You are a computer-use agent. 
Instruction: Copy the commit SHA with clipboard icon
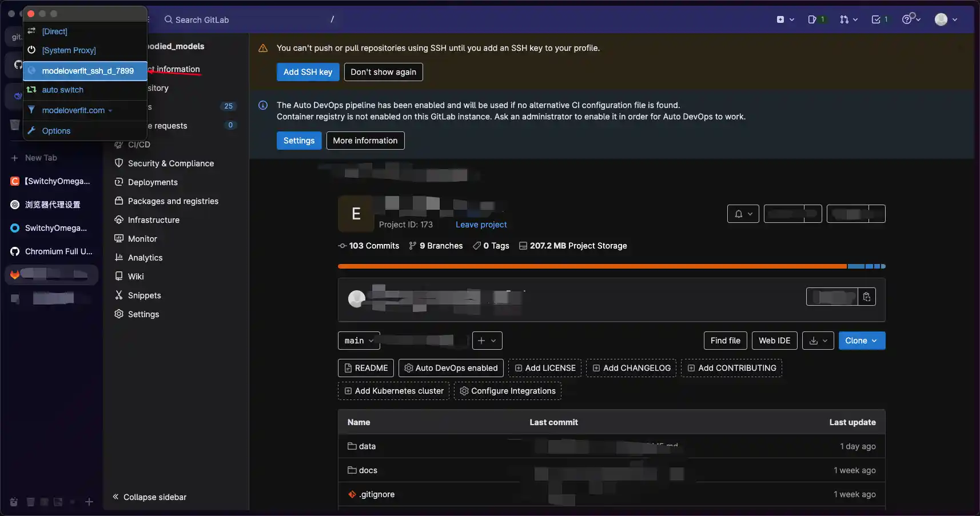867,297
